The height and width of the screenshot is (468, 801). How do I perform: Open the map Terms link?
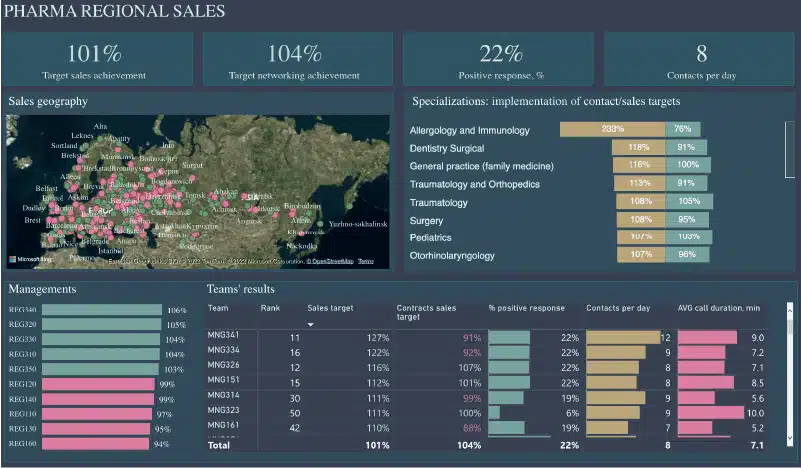pyautogui.click(x=366, y=261)
